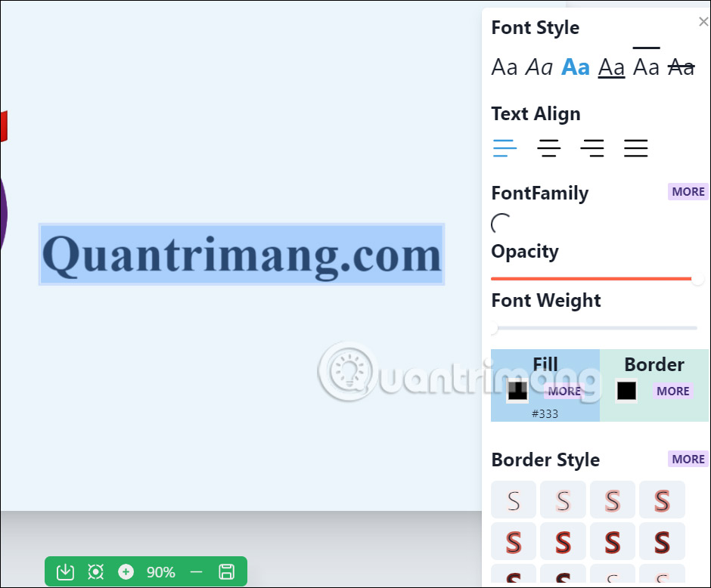711x588 pixels.
Task: Set text align to justify
Action: coord(635,148)
